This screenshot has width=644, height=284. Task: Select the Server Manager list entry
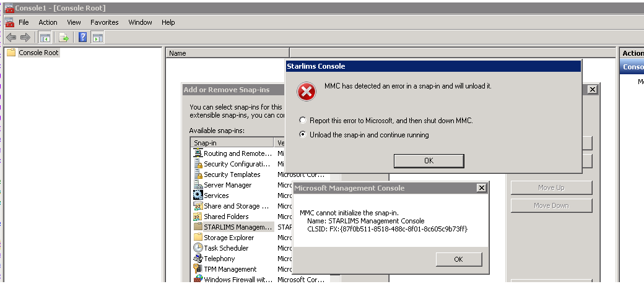(228, 185)
